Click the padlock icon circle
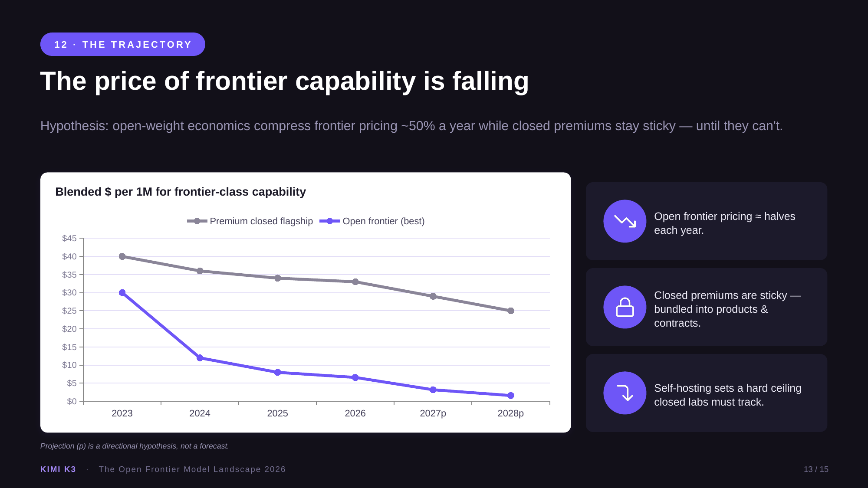868x488 pixels. (x=625, y=307)
